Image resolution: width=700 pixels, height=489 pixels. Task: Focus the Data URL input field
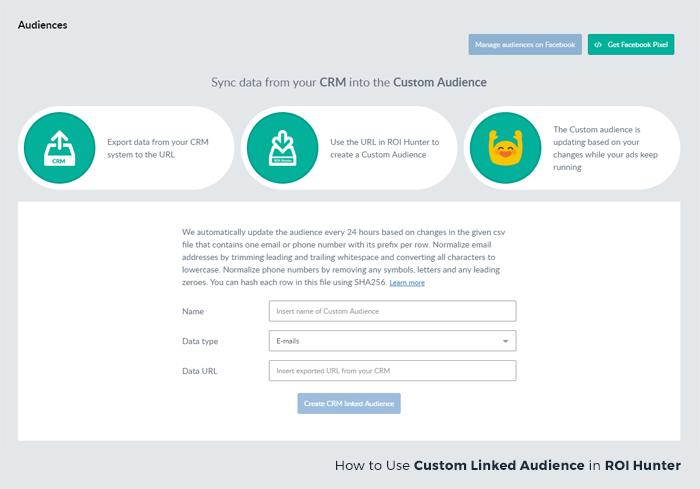[x=392, y=371]
